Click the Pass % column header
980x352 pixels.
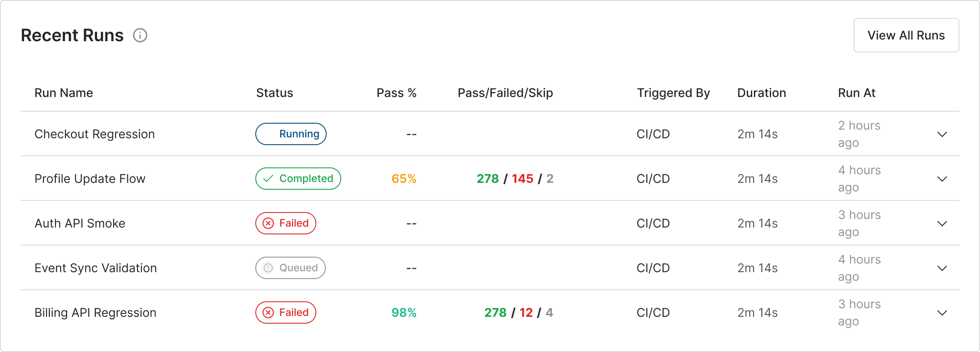point(396,93)
